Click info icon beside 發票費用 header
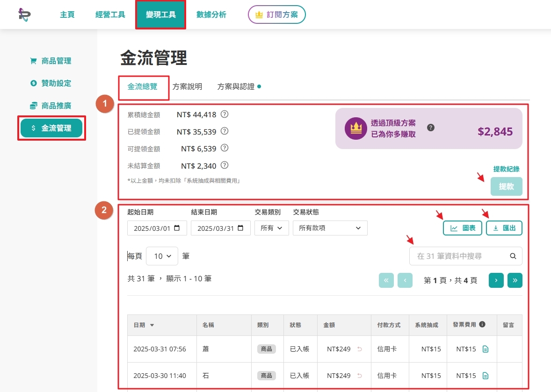The image size is (551, 392). 482,324
